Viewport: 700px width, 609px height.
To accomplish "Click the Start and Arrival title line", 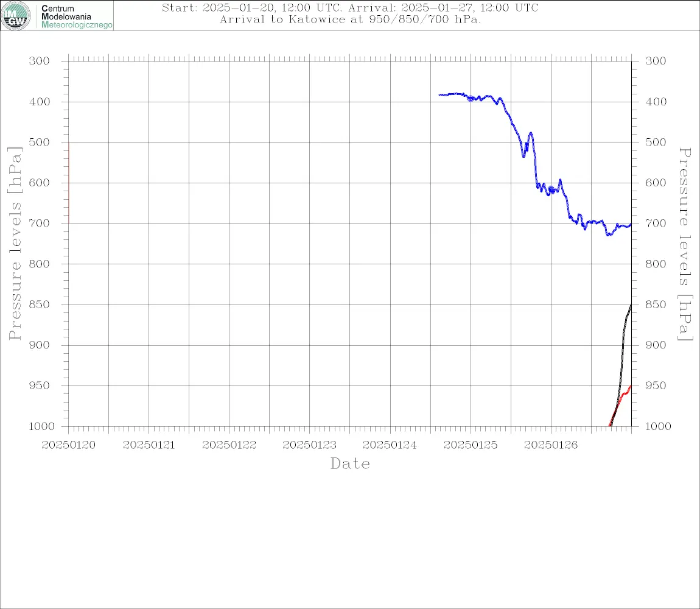I will (349, 7).
